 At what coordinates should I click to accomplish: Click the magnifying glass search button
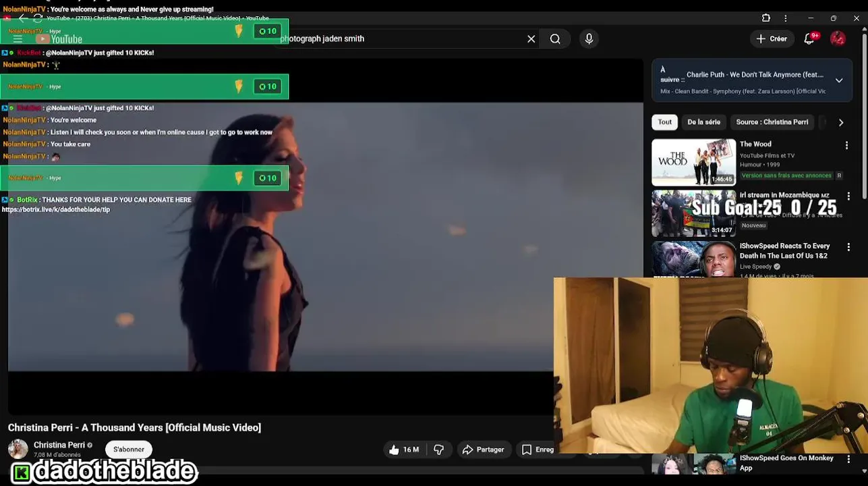click(x=555, y=39)
